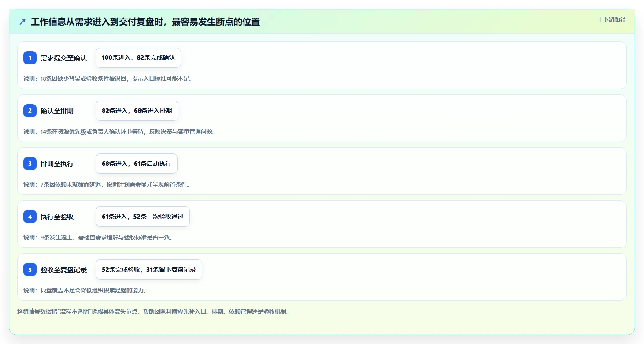Viewport: 644px width, 344px height.
Task: Select the 82条进入，68条进入排期 pill
Action: click(137, 111)
